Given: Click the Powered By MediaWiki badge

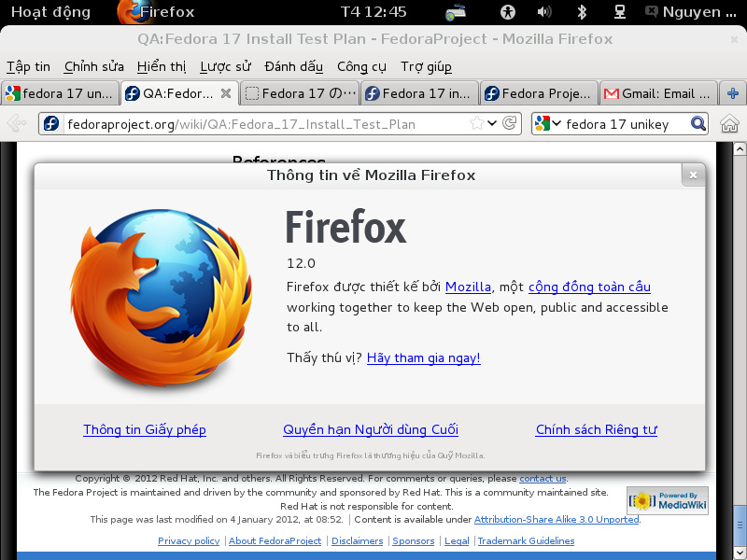Looking at the screenshot, I should click(x=668, y=500).
